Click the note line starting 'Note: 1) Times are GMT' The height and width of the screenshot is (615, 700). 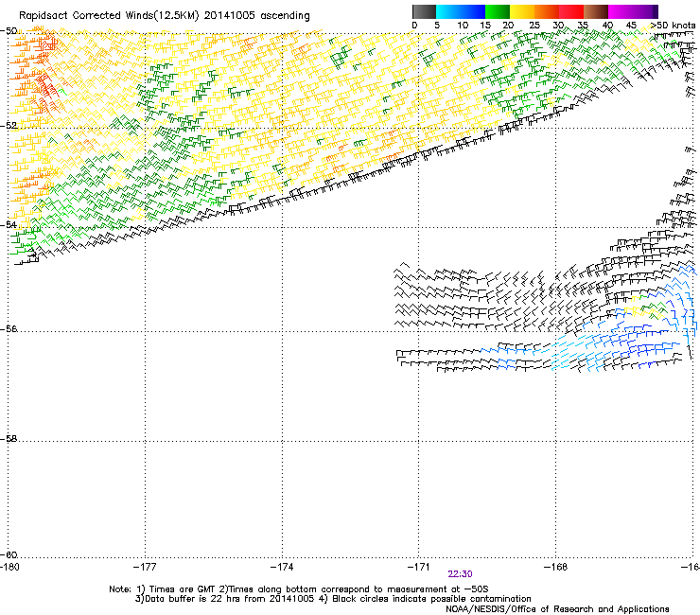(x=299, y=589)
